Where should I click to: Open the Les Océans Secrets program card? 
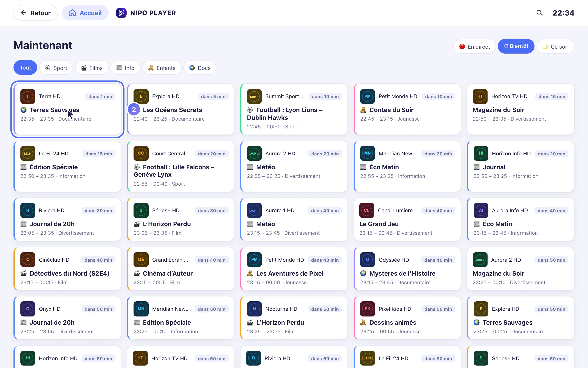coord(180,109)
